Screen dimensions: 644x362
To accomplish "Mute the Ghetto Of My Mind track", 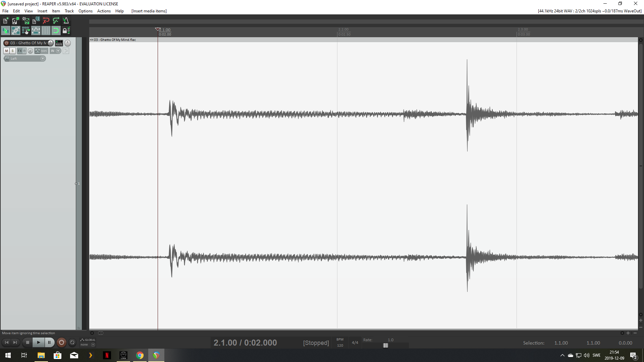I will point(6,51).
